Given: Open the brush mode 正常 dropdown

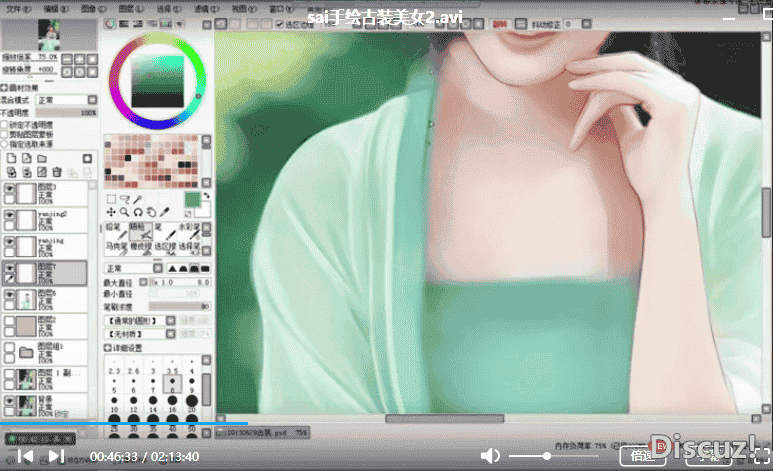Looking at the screenshot, I should (x=133, y=268).
